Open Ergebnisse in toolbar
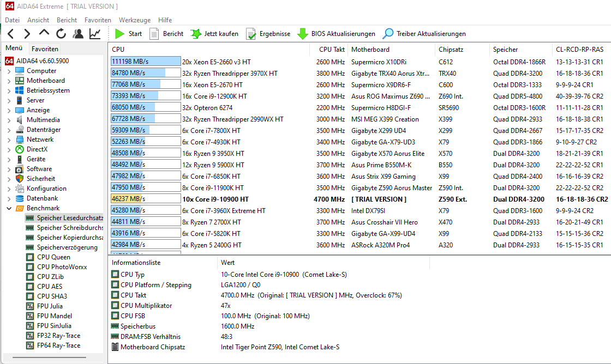This screenshot has width=611, height=364. coord(268,34)
